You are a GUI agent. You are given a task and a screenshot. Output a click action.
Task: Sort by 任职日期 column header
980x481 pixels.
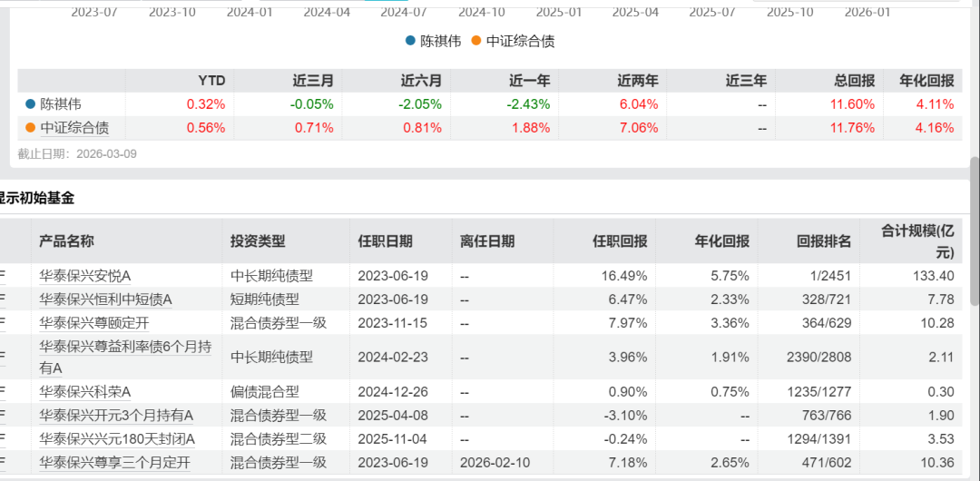385,241
